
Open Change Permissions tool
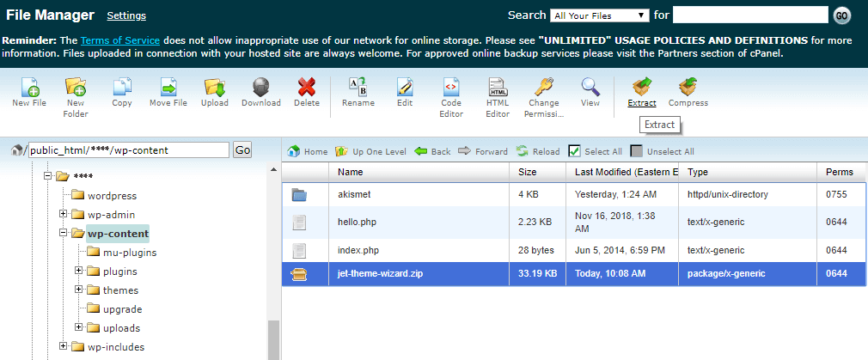coord(544,88)
